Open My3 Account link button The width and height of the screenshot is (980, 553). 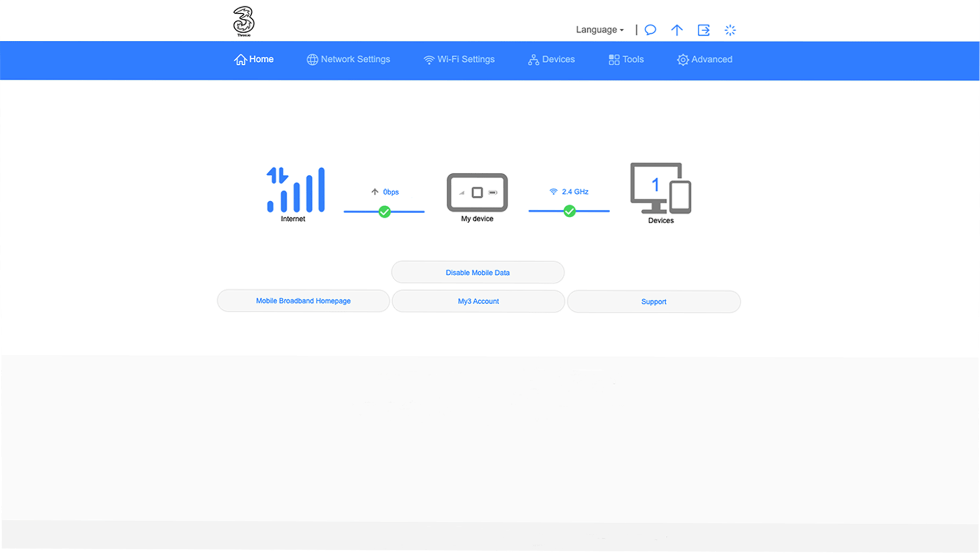coord(478,301)
